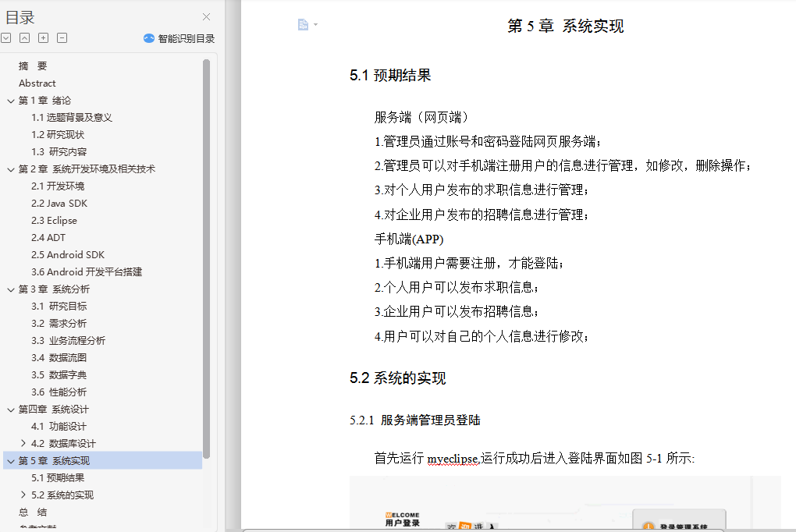The height and width of the screenshot is (532, 796).
Task: Select 3.1 研究目标 in outline
Action: [59, 307]
